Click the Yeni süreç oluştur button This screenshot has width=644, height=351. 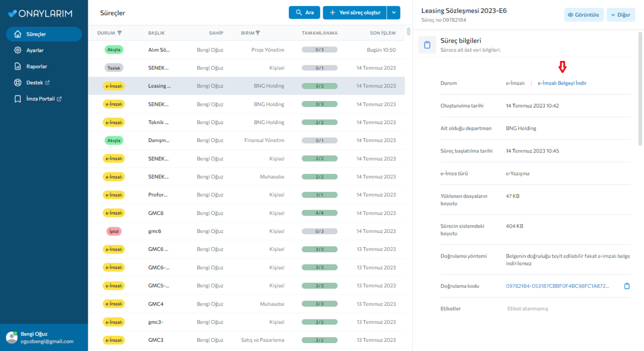click(355, 13)
